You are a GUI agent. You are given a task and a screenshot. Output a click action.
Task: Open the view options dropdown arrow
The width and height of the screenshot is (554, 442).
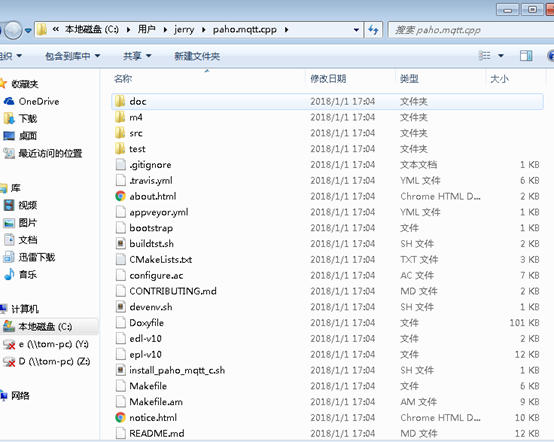pos(501,55)
